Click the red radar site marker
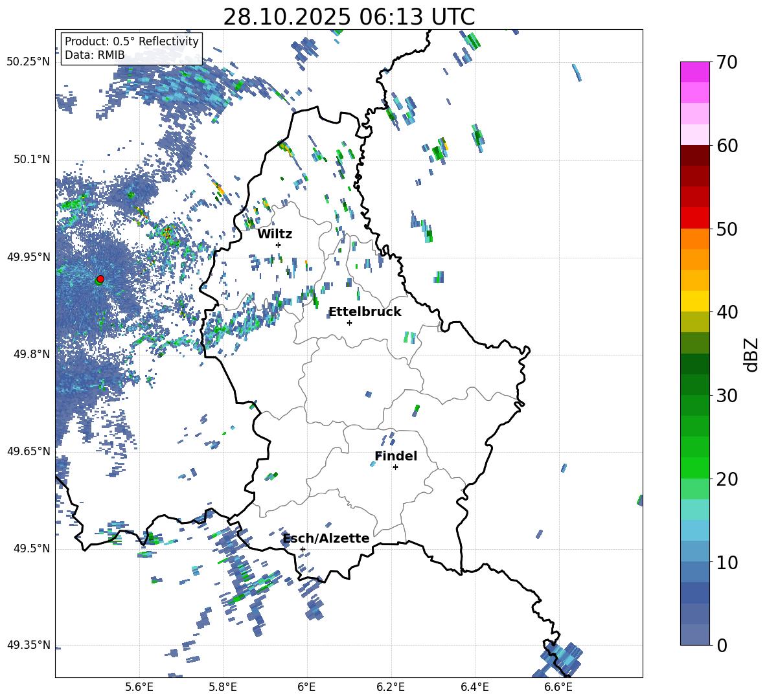 coord(100,279)
